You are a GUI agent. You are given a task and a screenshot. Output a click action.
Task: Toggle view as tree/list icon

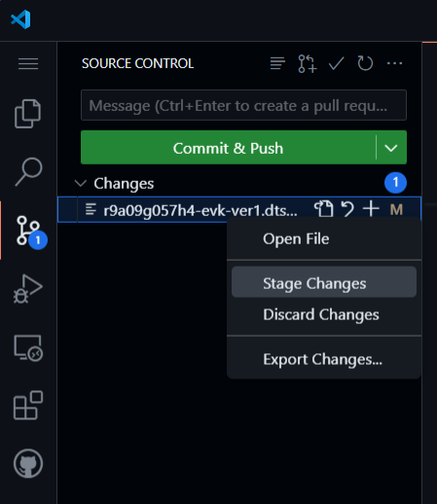277,63
